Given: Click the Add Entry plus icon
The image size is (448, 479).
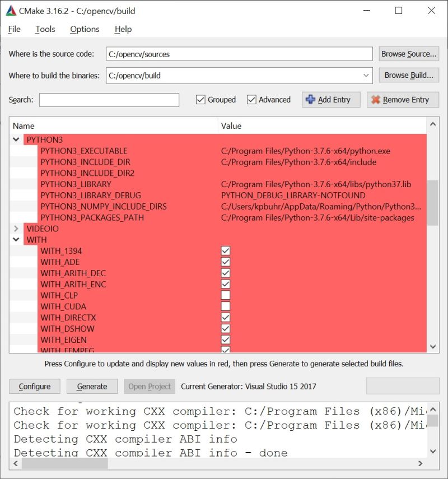Looking at the screenshot, I should 312,99.
